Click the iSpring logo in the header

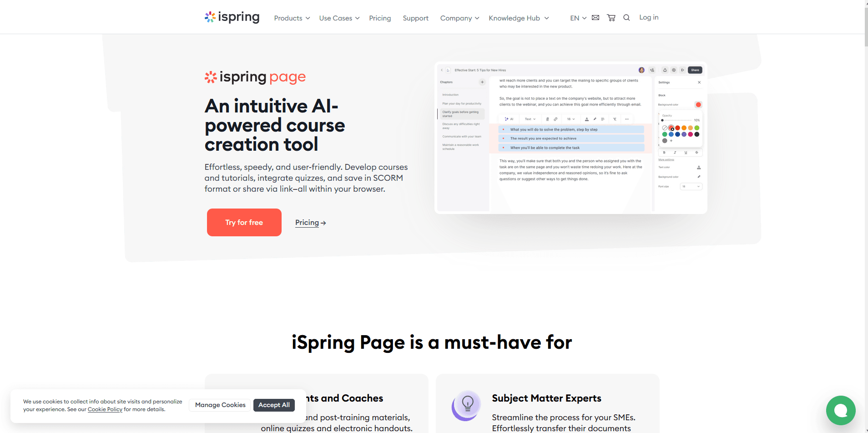[x=232, y=17]
